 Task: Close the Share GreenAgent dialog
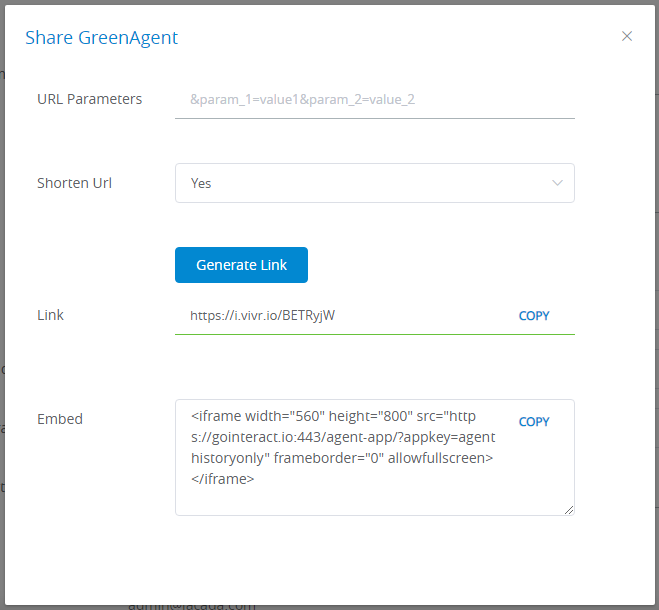tap(627, 36)
